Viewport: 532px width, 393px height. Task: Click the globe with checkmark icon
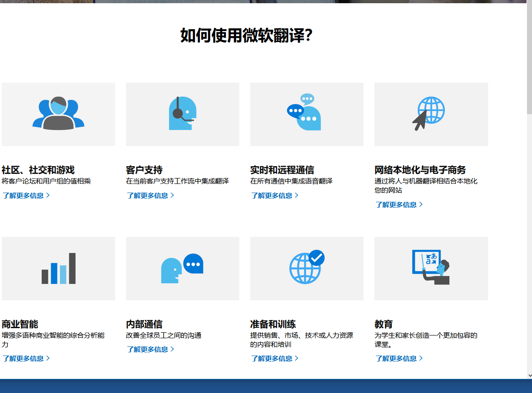(x=307, y=267)
